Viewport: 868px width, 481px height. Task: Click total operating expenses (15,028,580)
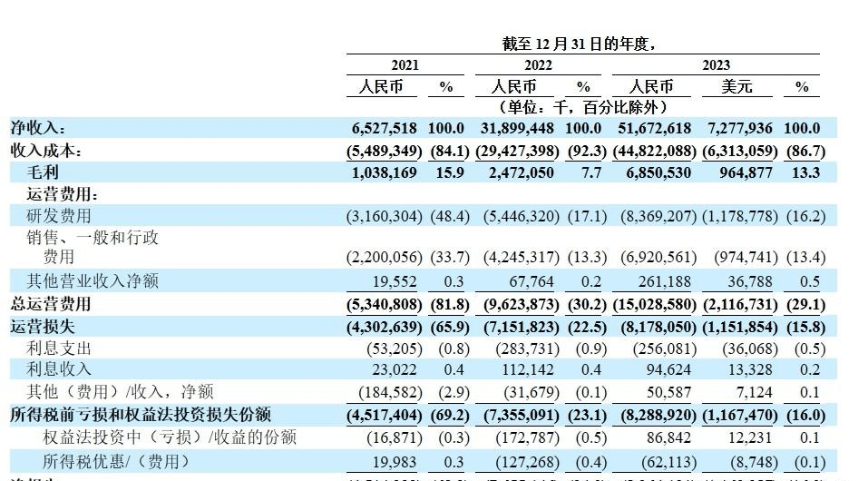654,304
